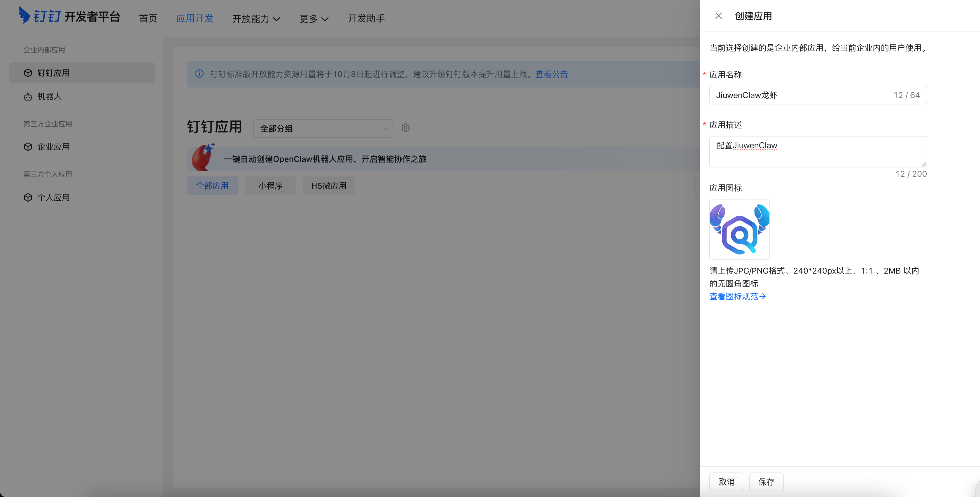Click the cube icon beside 个人应用
Image resolution: width=980 pixels, height=497 pixels.
(x=28, y=197)
